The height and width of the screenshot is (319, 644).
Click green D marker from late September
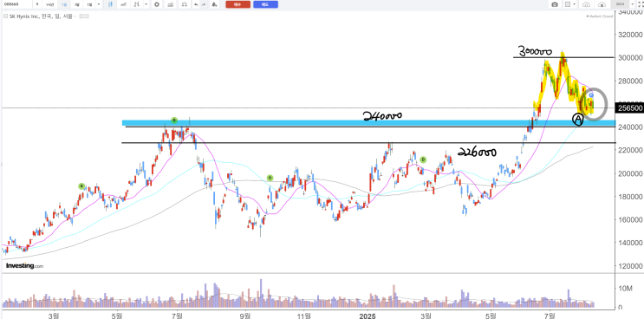tap(270, 178)
